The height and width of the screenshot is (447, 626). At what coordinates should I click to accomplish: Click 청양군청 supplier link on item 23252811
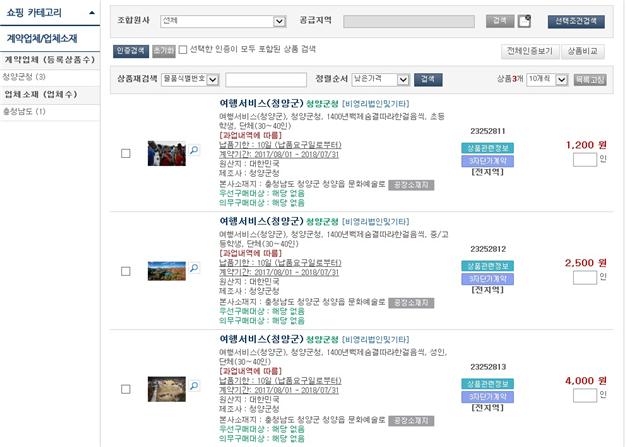[322, 104]
